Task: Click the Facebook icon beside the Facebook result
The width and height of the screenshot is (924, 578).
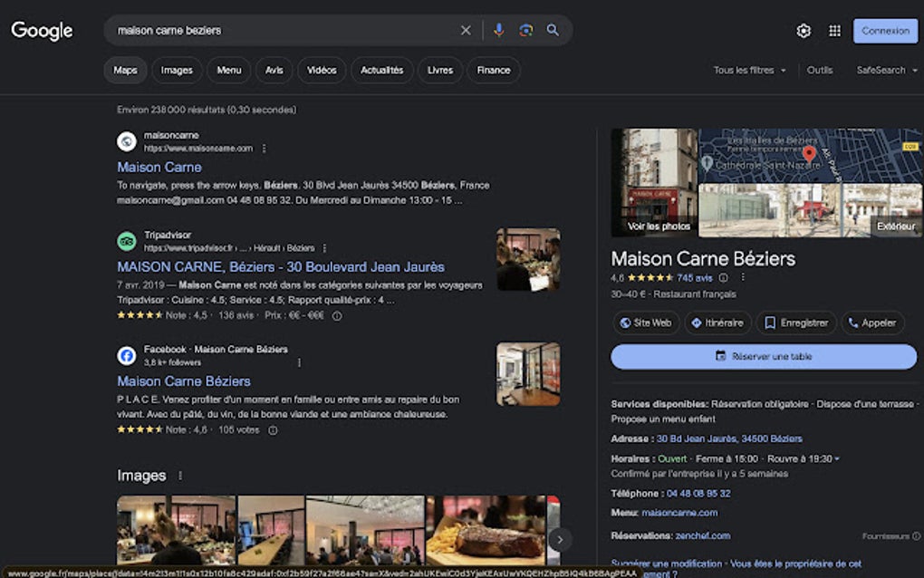Action: (x=127, y=355)
